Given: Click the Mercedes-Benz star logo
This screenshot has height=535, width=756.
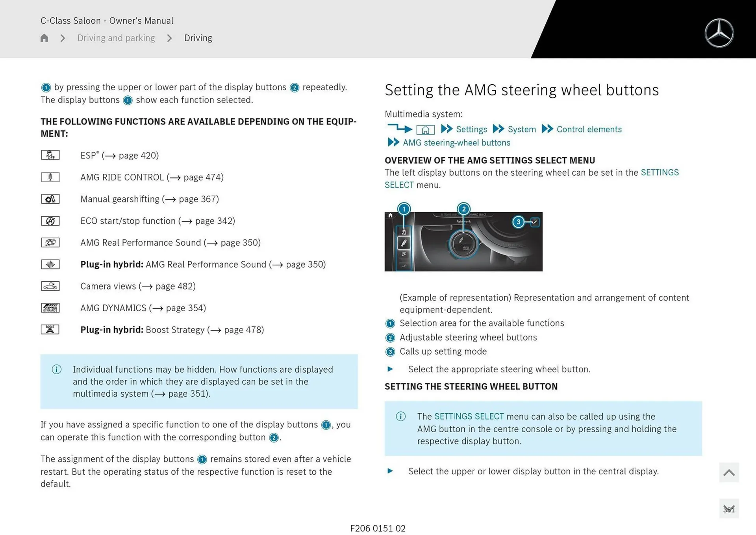Looking at the screenshot, I should pyautogui.click(x=719, y=33).
